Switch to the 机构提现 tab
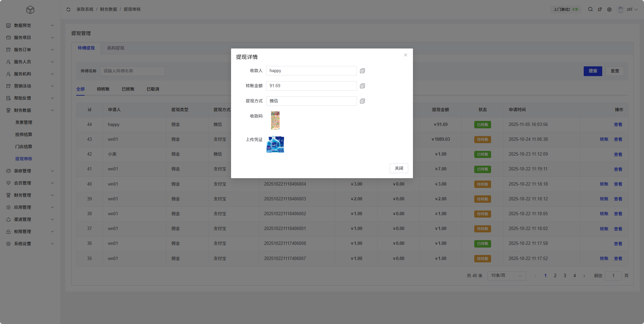Viewport: 644px width, 324px height. pos(116,48)
